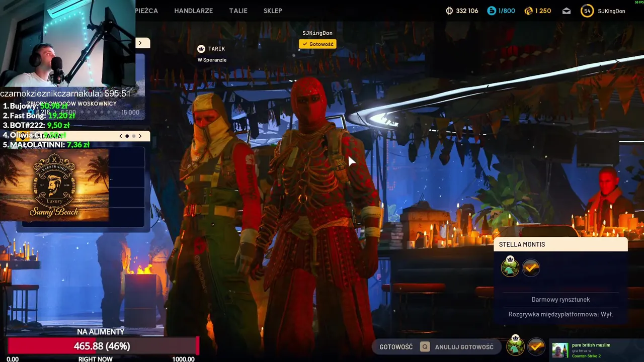Select the Darmowy rynsztunek option
Screen dimensions: 644x362
[x=560, y=300]
